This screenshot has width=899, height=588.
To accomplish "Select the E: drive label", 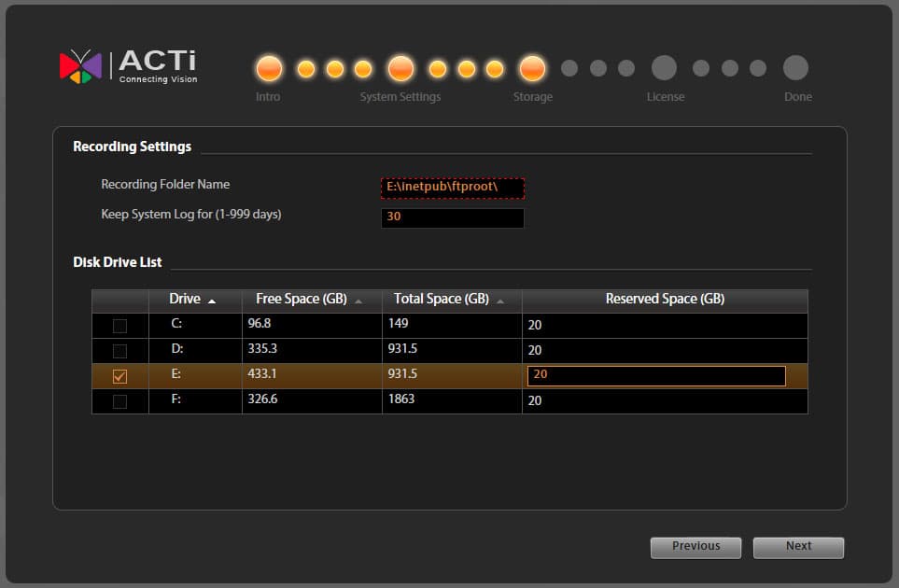I will click(176, 374).
